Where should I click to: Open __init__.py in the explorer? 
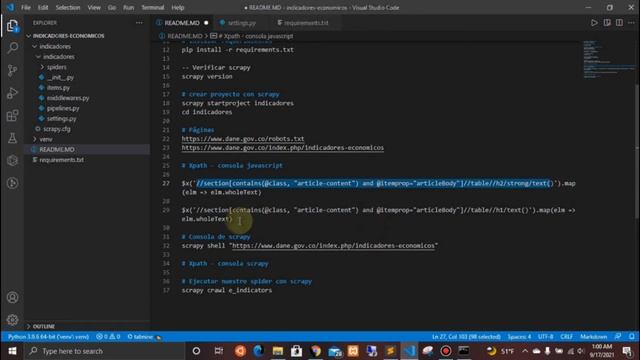click(x=60, y=78)
